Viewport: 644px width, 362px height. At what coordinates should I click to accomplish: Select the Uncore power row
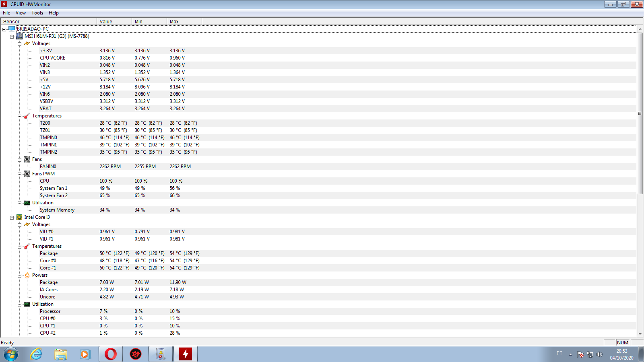[x=318, y=297]
